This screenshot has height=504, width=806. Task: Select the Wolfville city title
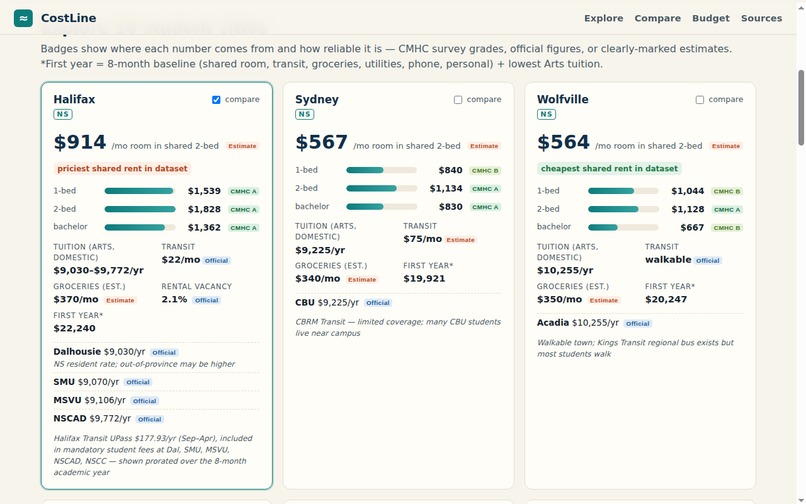pos(563,99)
